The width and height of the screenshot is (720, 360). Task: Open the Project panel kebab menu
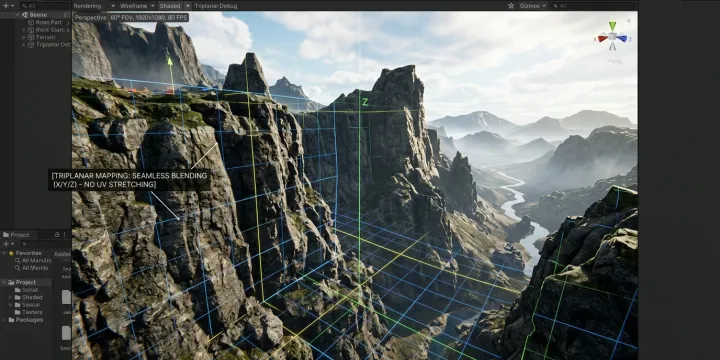(64, 235)
